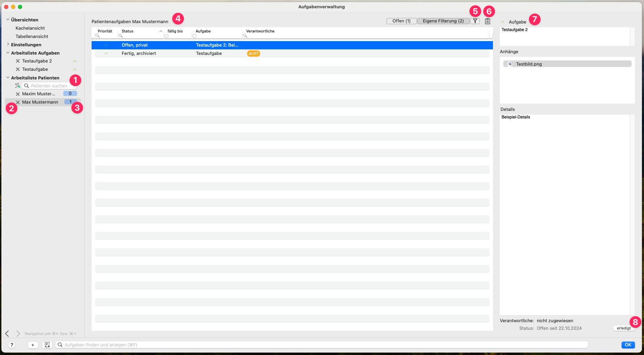Click the priority chevron beside Aufgabe heading
This screenshot has height=355, width=644.
coord(503,22)
